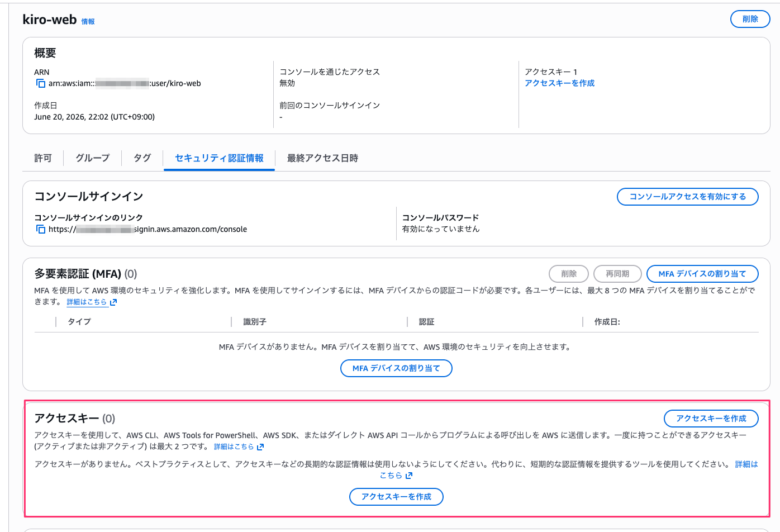Copy the user ARN with copy icon
780x532 pixels.
pos(41,83)
